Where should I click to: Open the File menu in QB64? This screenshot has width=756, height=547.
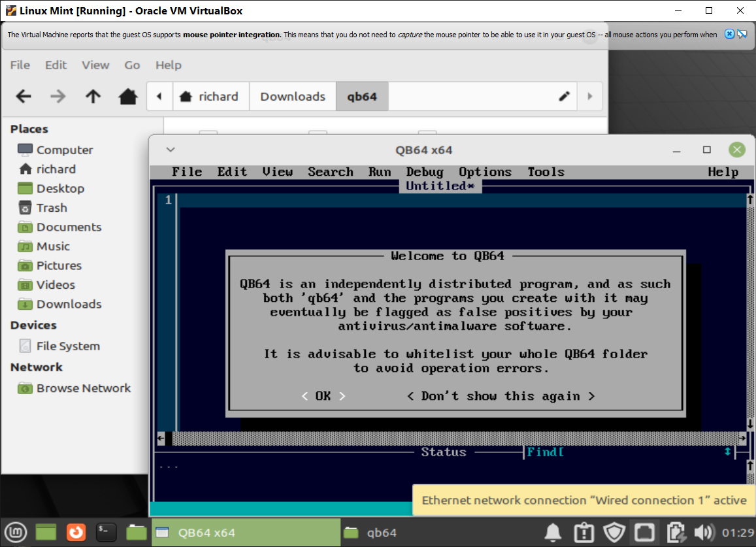tap(187, 172)
